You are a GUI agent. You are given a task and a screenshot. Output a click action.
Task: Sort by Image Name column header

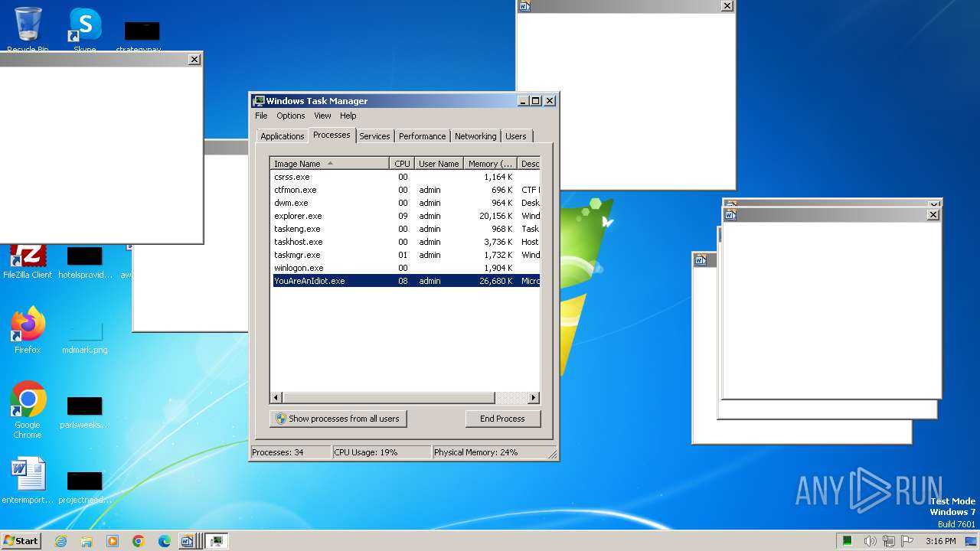click(330, 164)
